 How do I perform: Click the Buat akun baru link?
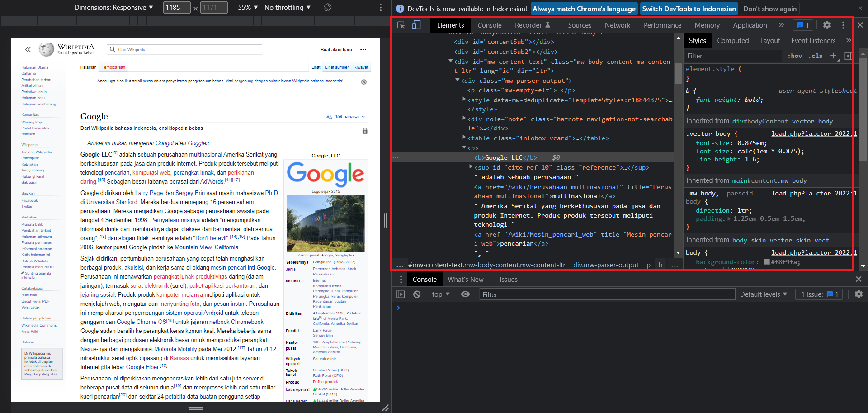point(336,50)
